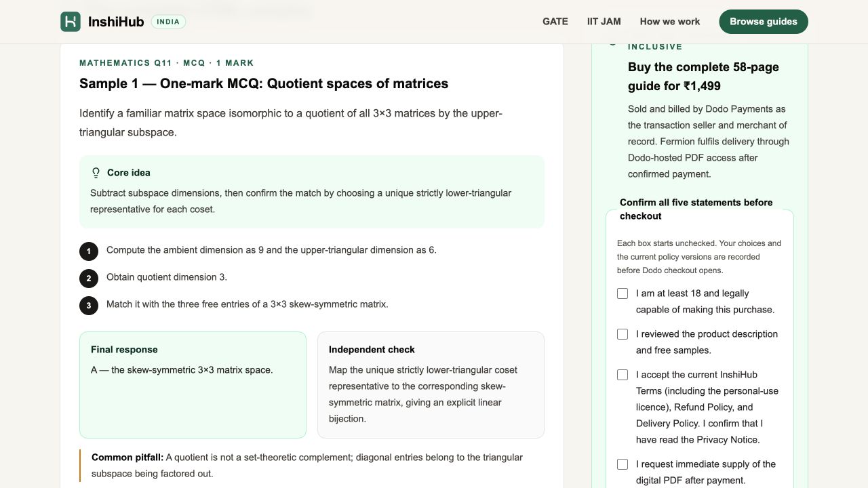868x488 pixels.
Task: Tick the 'at least 18' age checkbox
Action: 623,293
